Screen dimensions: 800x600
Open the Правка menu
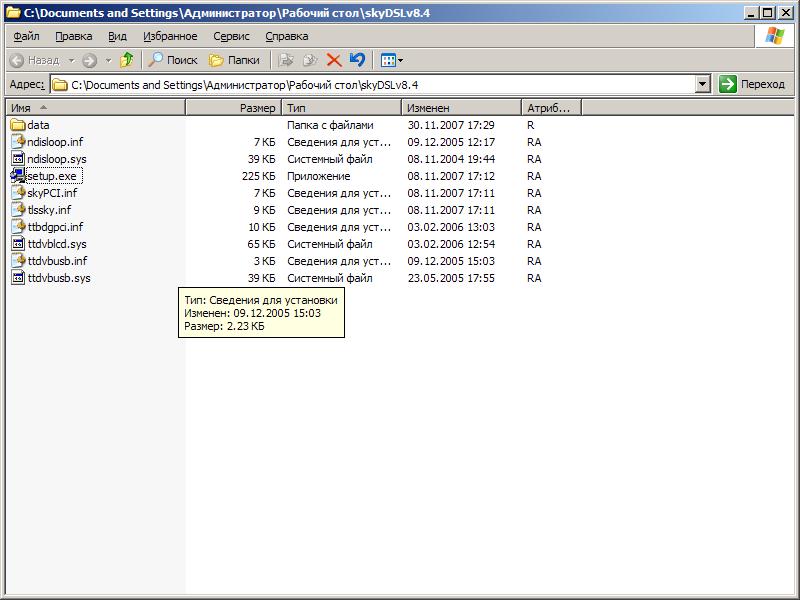pos(74,36)
